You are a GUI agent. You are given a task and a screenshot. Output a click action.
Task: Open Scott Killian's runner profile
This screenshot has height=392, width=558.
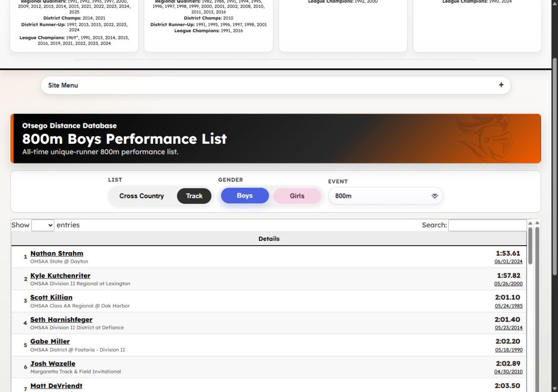point(51,297)
